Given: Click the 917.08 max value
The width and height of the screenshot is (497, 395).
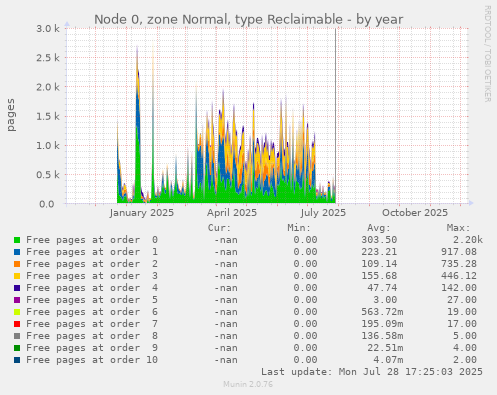Looking at the screenshot, I should point(459,252).
